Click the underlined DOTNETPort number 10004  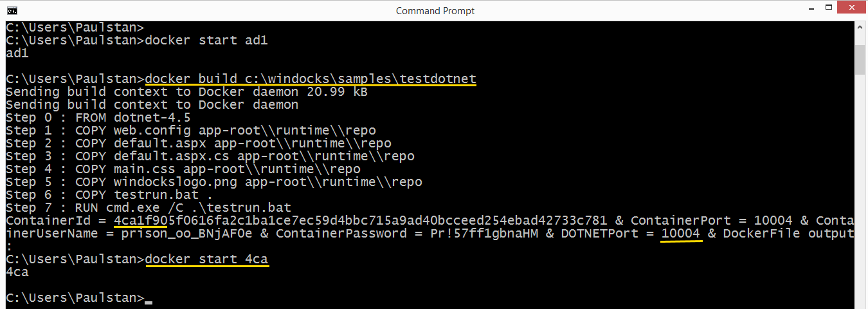click(x=680, y=234)
